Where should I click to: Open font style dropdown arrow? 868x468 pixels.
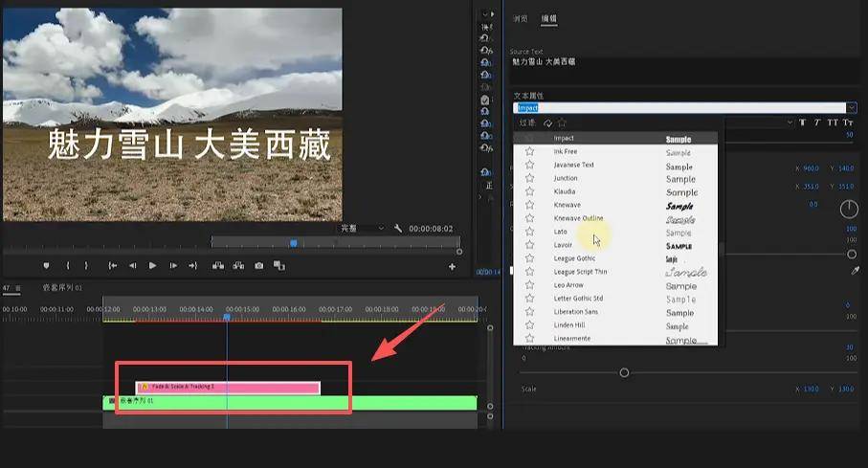pyautogui.click(x=790, y=123)
